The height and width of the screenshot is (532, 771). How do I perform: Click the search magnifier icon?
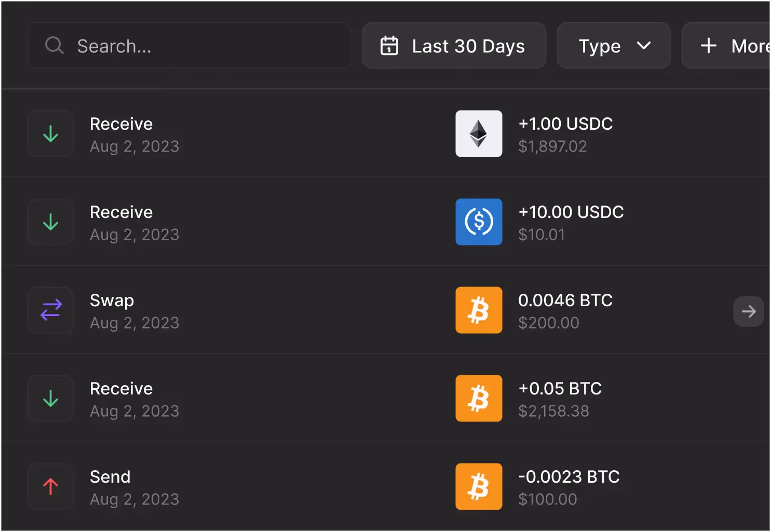click(54, 46)
